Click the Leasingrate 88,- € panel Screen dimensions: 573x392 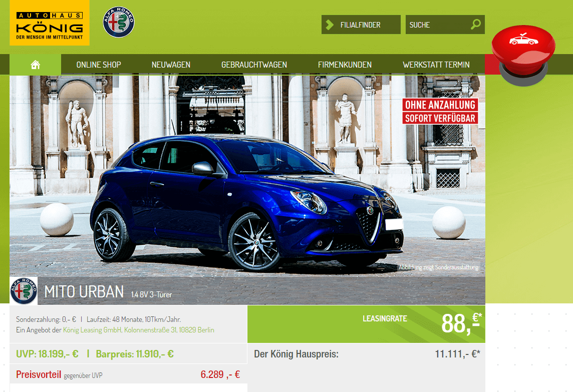(366, 324)
